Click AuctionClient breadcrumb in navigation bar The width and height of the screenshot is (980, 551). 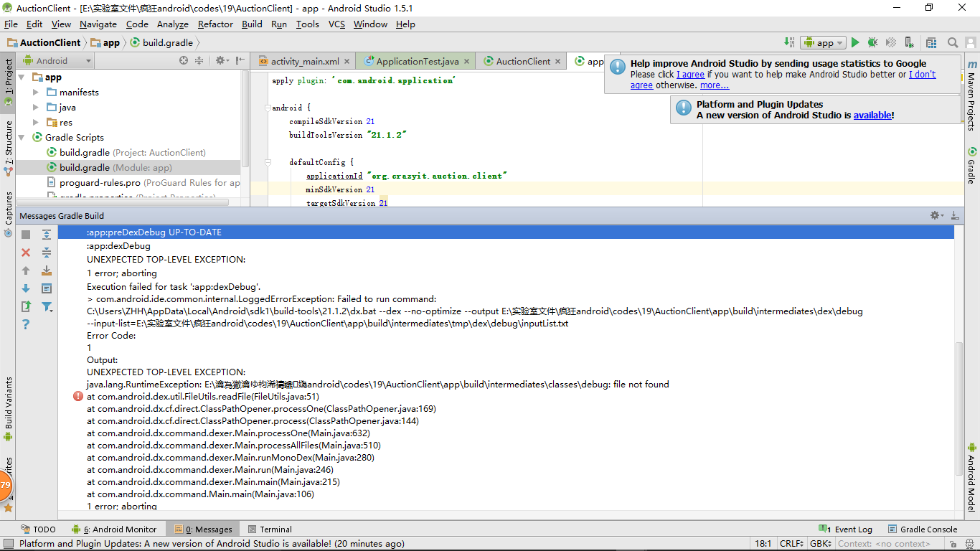(44, 42)
